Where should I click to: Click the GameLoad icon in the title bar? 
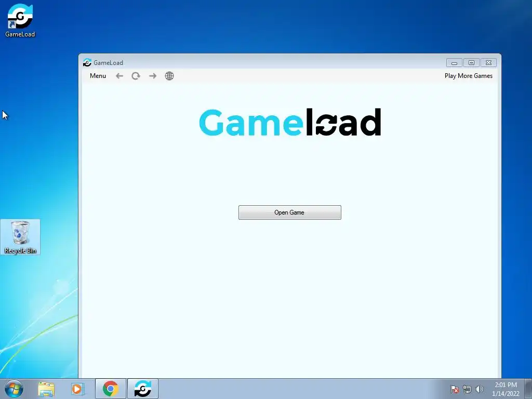pos(87,62)
